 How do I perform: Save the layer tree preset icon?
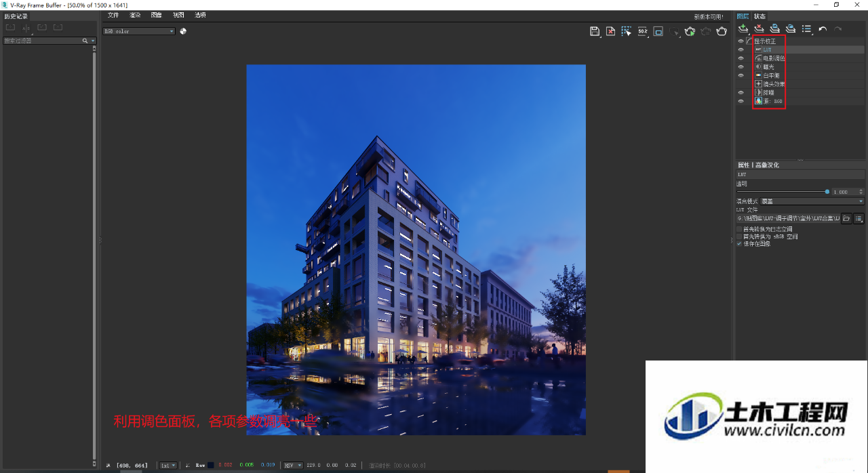[x=775, y=28]
